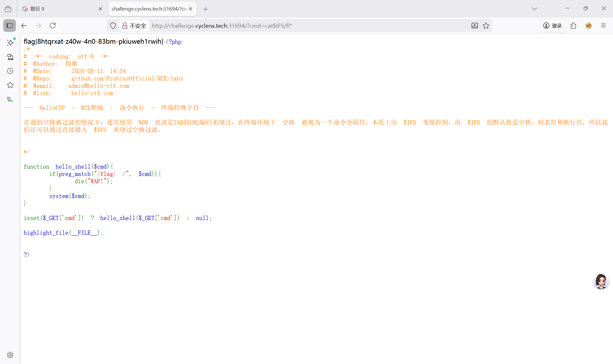Click the die("WAF!"); code line
Screen dimensions: 613x364
pos(94,181)
